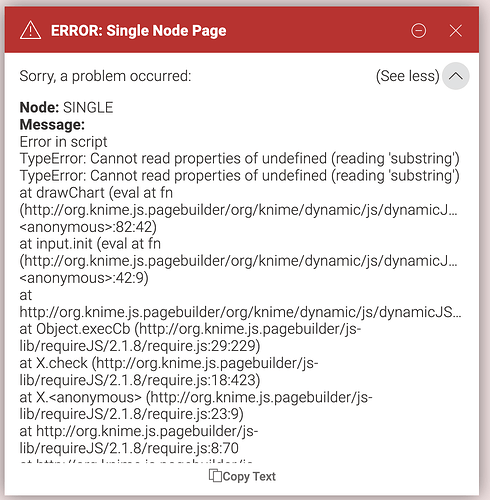Screen dimensions: 490x500
Task: Click the 'at drawChart (eval at fn' line
Action: coord(96,193)
